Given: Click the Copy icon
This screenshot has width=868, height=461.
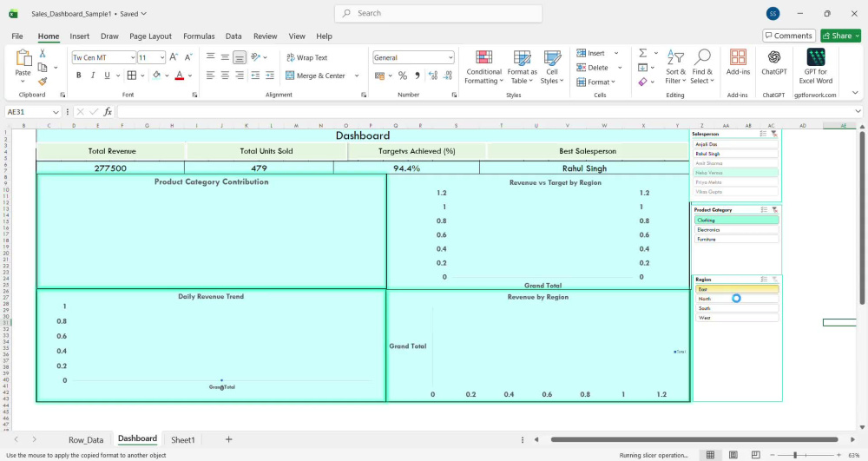Looking at the screenshot, I should point(43,68).
